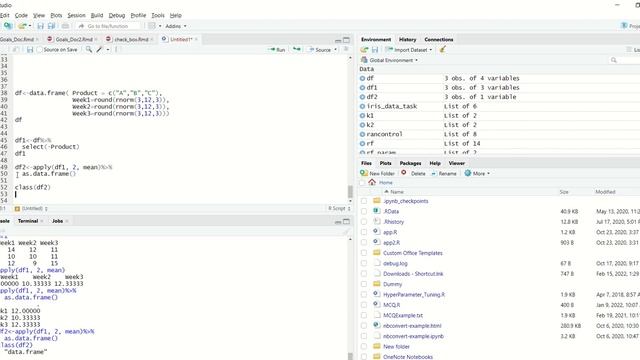
Task: Save the current document from main toolbar
Action: pos(40,26)
